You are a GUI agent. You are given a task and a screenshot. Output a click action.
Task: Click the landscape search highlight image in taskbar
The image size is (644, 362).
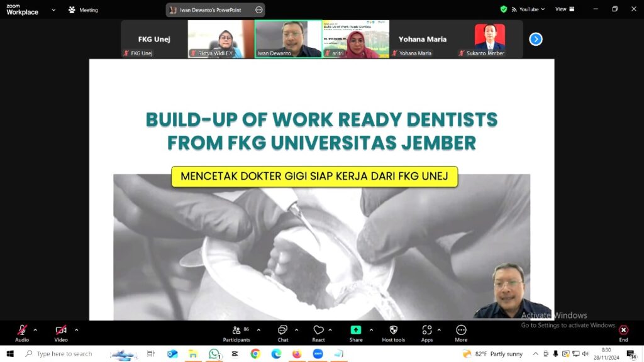click(123, 354)
